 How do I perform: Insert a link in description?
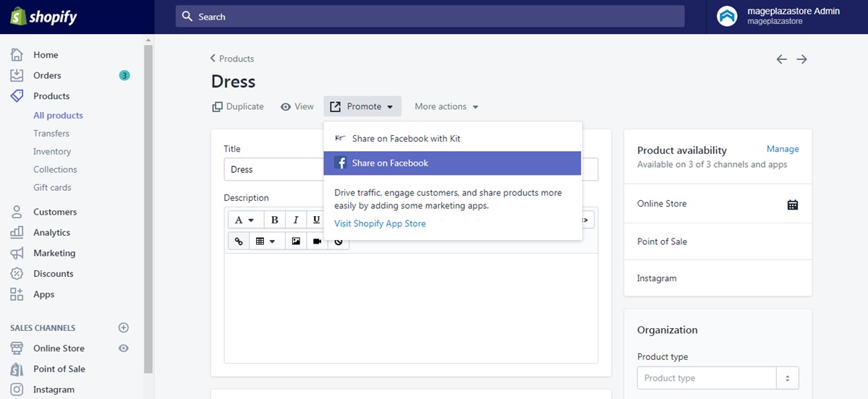click(239, 241)
